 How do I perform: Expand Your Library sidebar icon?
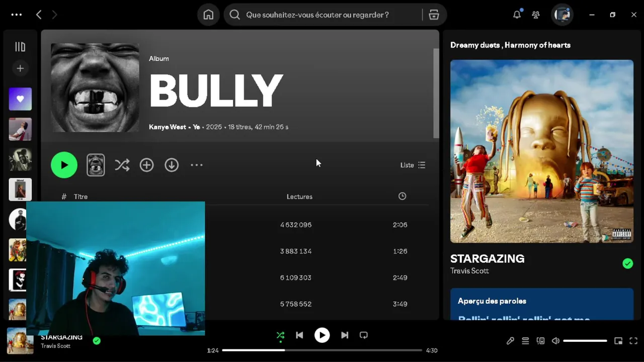[x=20, y=47]
